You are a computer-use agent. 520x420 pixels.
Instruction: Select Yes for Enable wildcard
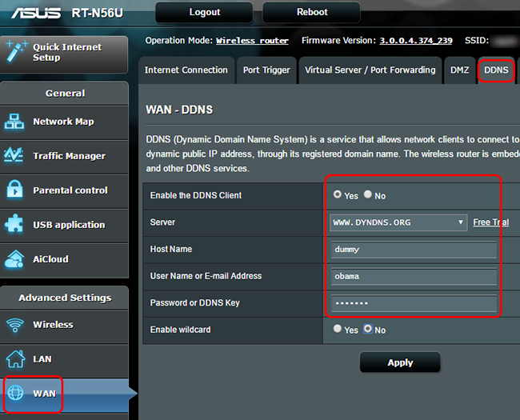[338, 329]
